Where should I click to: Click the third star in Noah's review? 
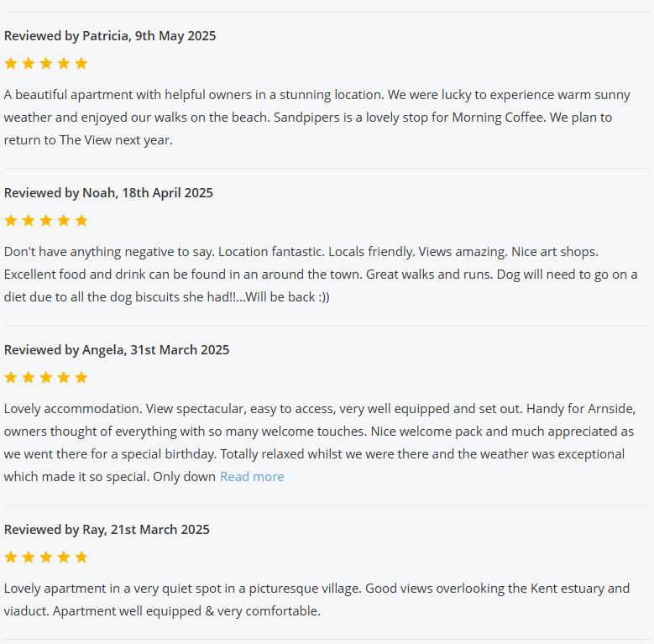(46, 221)
